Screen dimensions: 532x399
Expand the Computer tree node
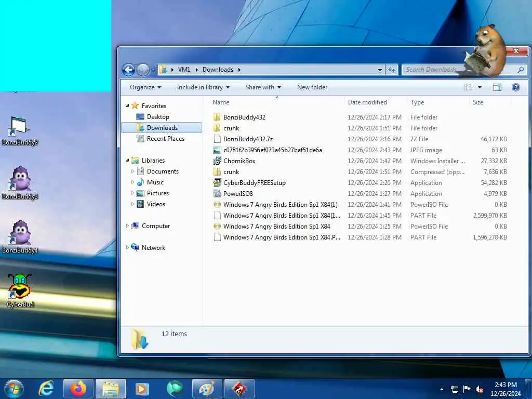127,225
